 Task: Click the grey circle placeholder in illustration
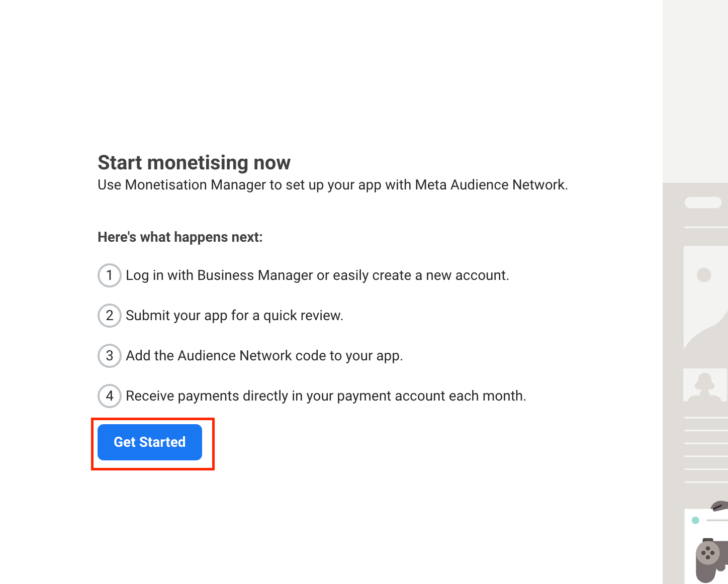point(704,275)
